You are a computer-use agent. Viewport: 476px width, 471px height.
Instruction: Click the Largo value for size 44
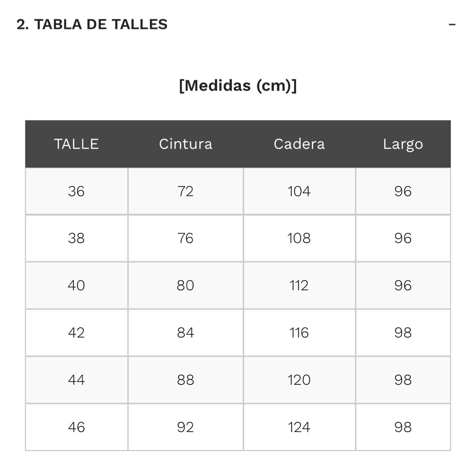(403, 380)
